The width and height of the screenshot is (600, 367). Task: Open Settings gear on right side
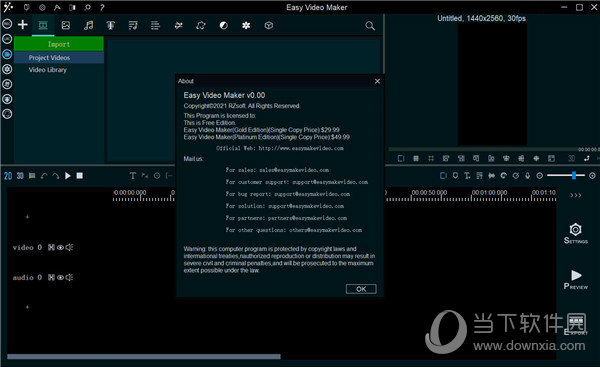click(x=576, y=233)
